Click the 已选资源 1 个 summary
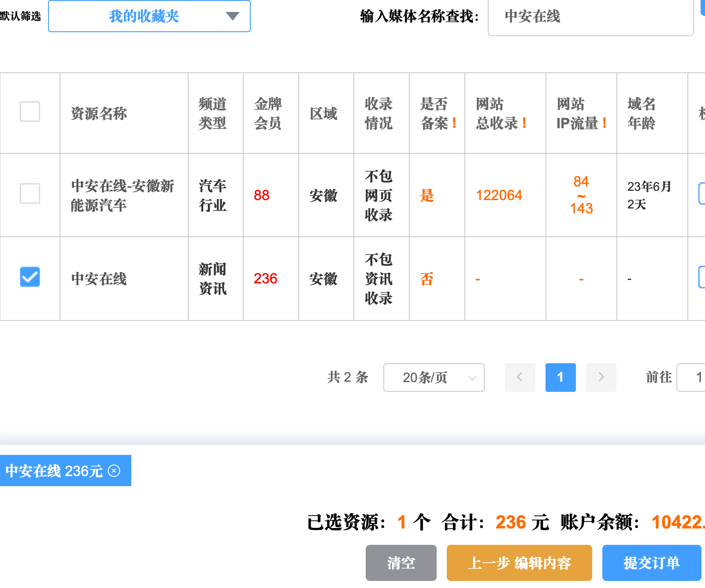 369,522
